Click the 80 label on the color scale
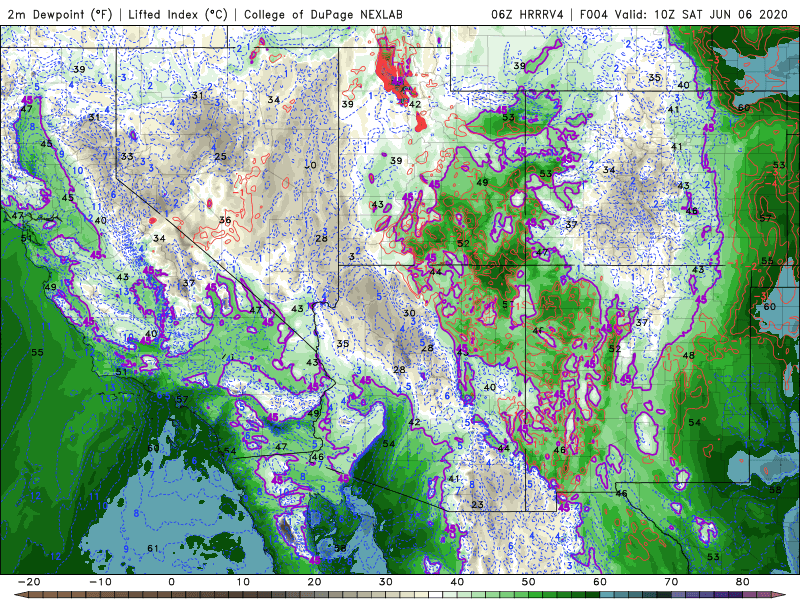Image resolution: width=800 pixels, height=600 pixels. coord(743,582)
